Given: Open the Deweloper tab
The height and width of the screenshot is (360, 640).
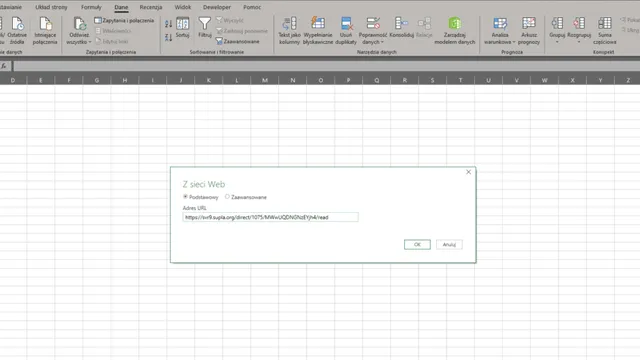Looking at the screenshot, I should [x=217, y=7].
